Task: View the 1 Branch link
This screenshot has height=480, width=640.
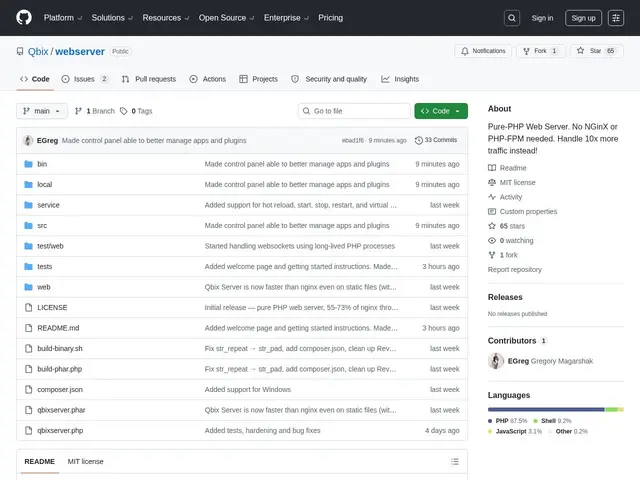Action: click(x=95, y=111)
